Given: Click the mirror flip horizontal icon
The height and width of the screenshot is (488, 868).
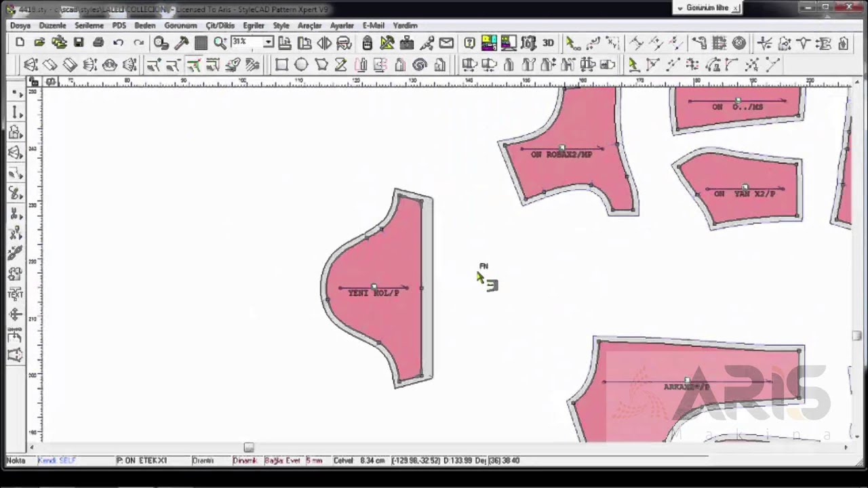Looking at the screenshot, I should click(324, 43).
